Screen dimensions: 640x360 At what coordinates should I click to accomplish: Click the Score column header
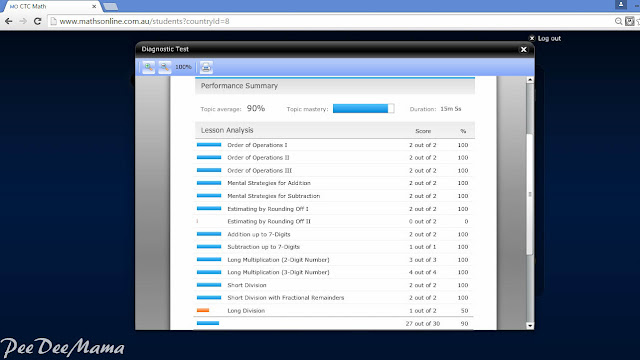(423, 131)
